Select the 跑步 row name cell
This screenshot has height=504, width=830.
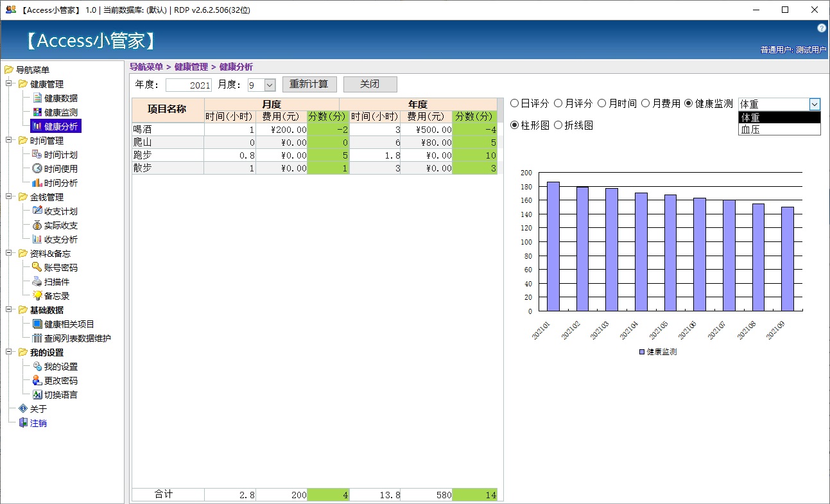coord(168,155)
